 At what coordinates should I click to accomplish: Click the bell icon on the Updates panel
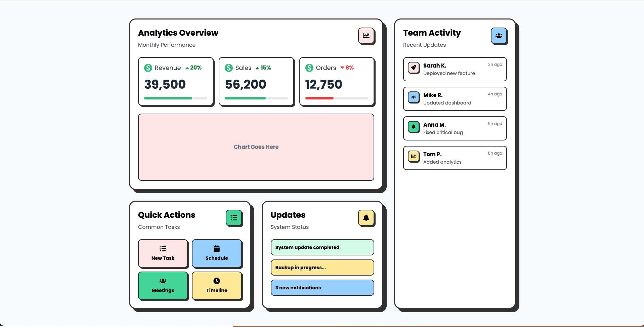[366, 218]
